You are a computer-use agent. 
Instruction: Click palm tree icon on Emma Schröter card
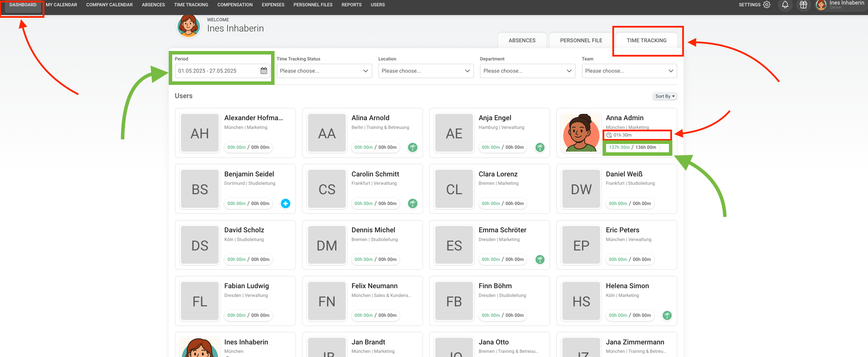[540, 260]
